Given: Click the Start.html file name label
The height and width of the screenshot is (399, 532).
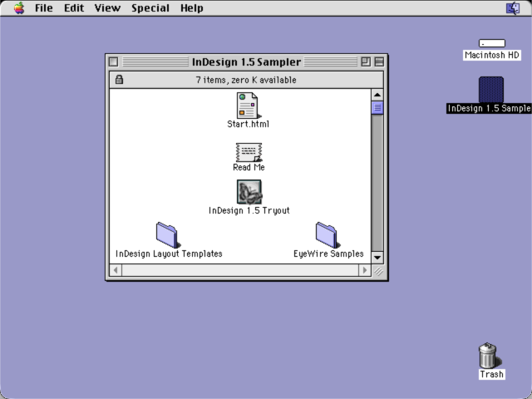Looking at the screenshot, I should coord(248,124).
